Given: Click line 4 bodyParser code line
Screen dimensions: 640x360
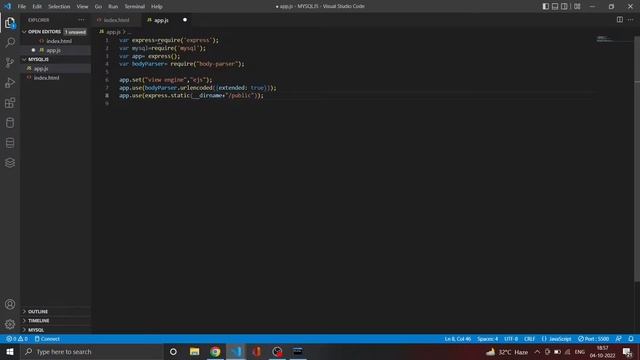Looking at the screenshot, I should 182,64.
